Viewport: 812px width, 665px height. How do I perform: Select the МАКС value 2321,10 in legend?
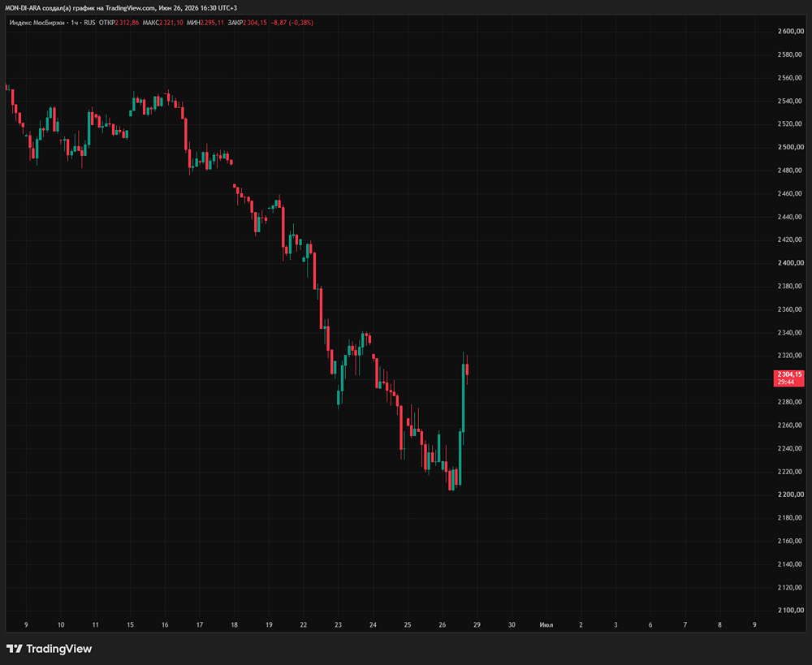171,23
